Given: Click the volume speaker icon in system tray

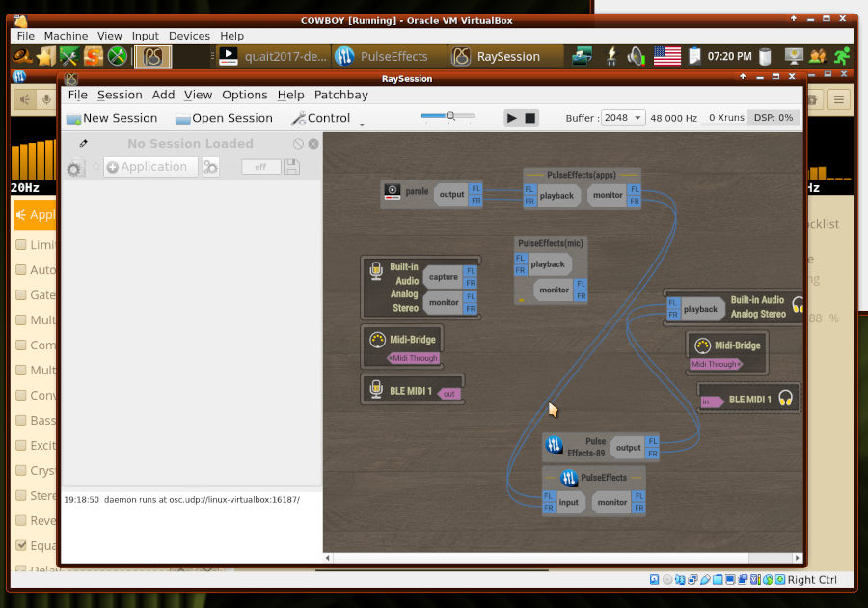Looking at the screenshot, I should 637,56.
